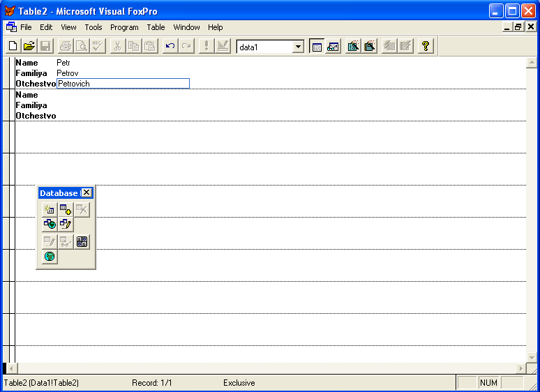Image resolution: width=540 pixels, height=392 pixels.
Task: Open the File menu
Action: (26, 27)
